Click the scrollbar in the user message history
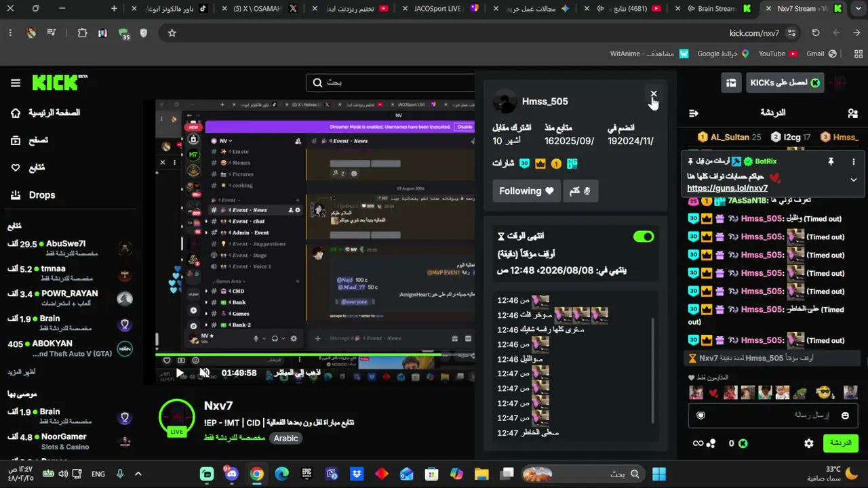 pos(653,369)
